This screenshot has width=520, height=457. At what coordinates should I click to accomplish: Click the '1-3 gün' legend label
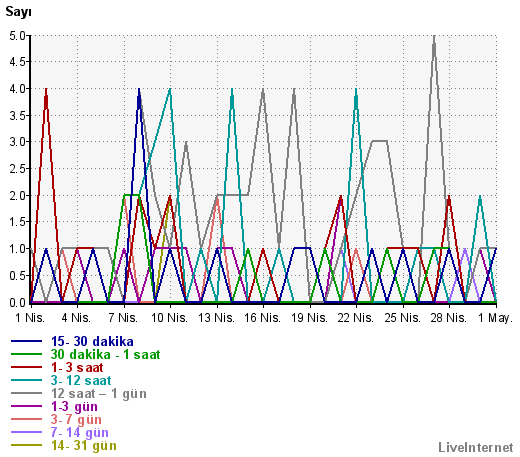click(74, 406)
